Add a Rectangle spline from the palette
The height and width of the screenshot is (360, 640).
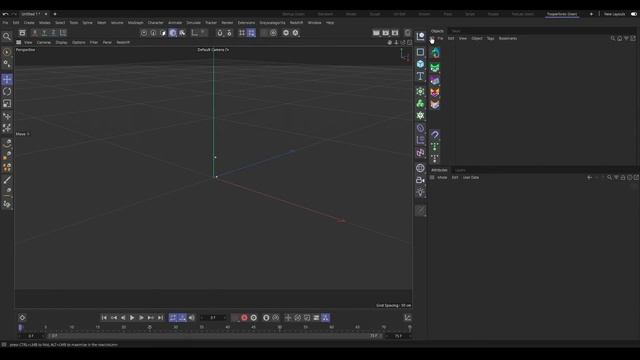point(420,52)
